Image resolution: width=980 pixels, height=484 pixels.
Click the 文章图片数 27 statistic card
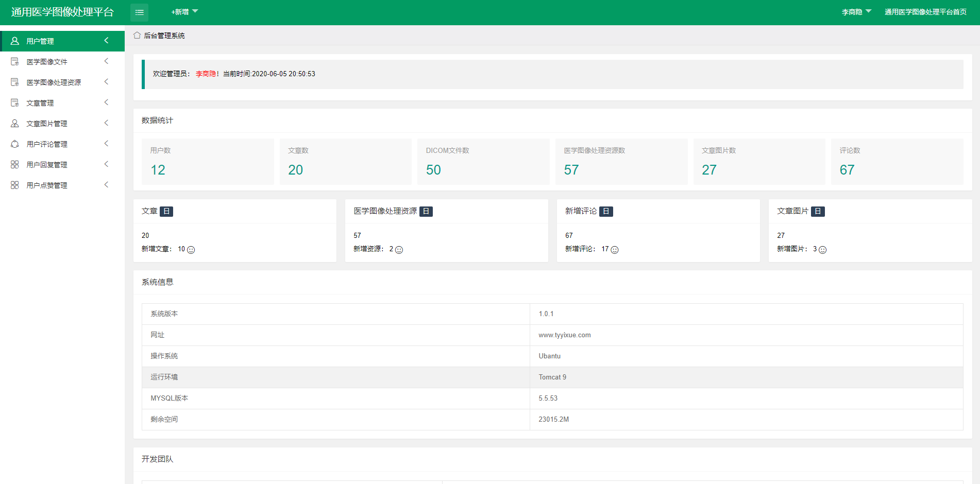click(x=759, y=162)
